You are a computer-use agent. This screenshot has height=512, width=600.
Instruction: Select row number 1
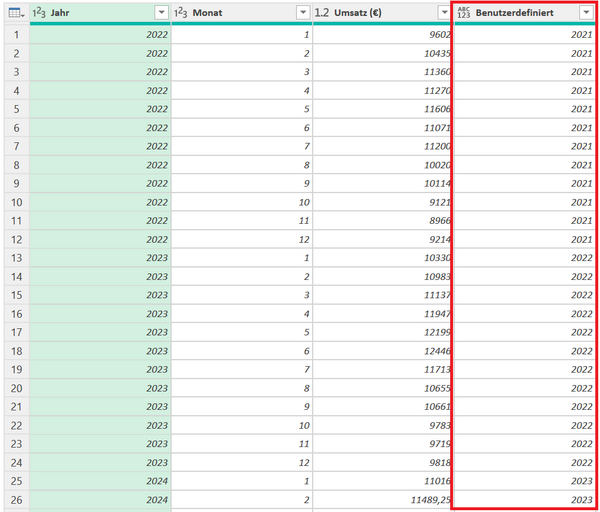(14, 34)
